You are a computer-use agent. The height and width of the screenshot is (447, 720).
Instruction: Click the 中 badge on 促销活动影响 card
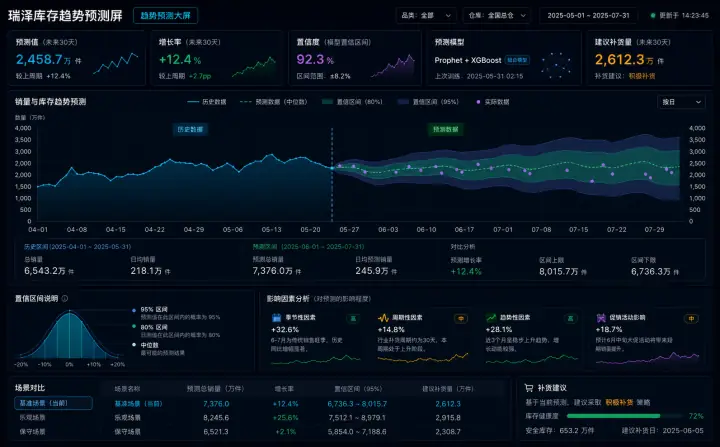pos(691,318)
